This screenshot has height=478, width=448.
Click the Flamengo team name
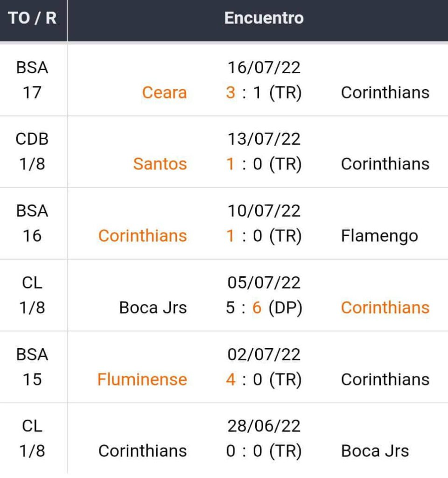pos(379,236)
